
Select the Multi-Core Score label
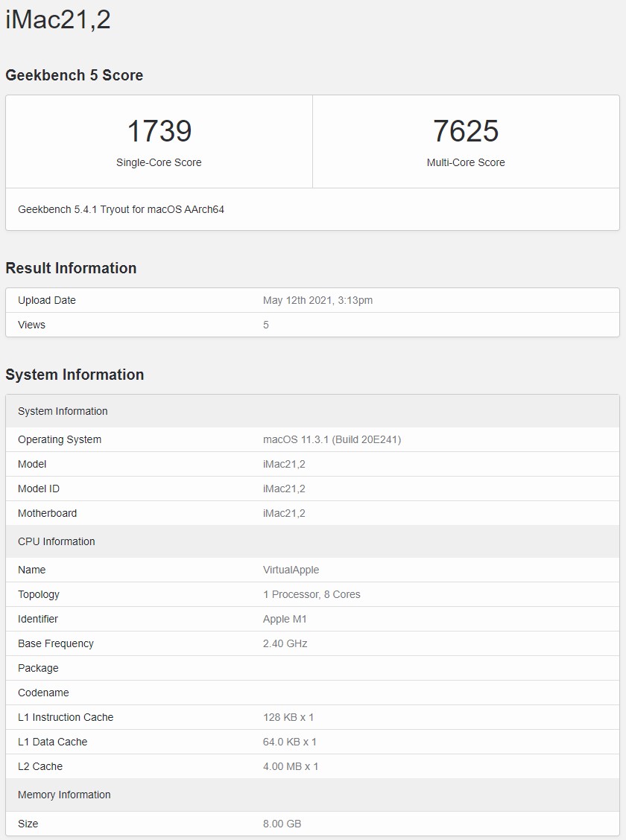coord(466,162)
